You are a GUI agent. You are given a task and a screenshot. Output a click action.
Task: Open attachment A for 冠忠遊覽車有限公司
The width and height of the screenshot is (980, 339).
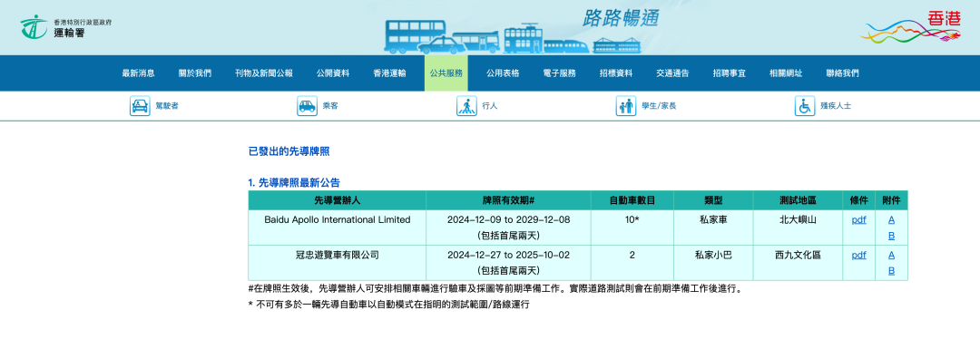[x=891, y=255]
